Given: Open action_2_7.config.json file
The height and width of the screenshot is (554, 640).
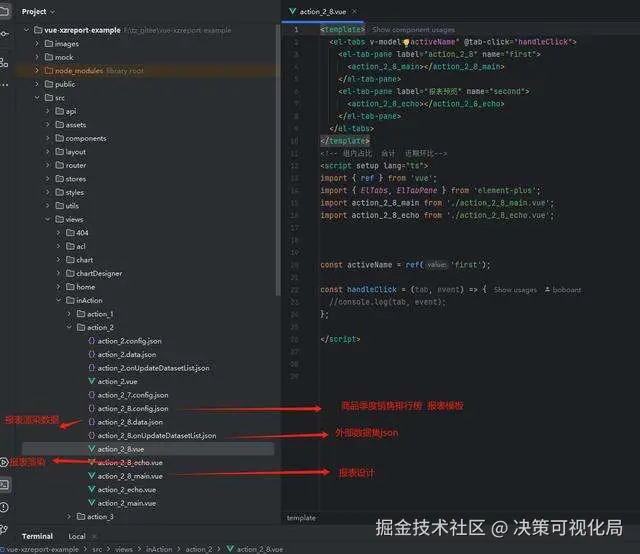Looking at the screenshot, I should (x=133, y=395).
